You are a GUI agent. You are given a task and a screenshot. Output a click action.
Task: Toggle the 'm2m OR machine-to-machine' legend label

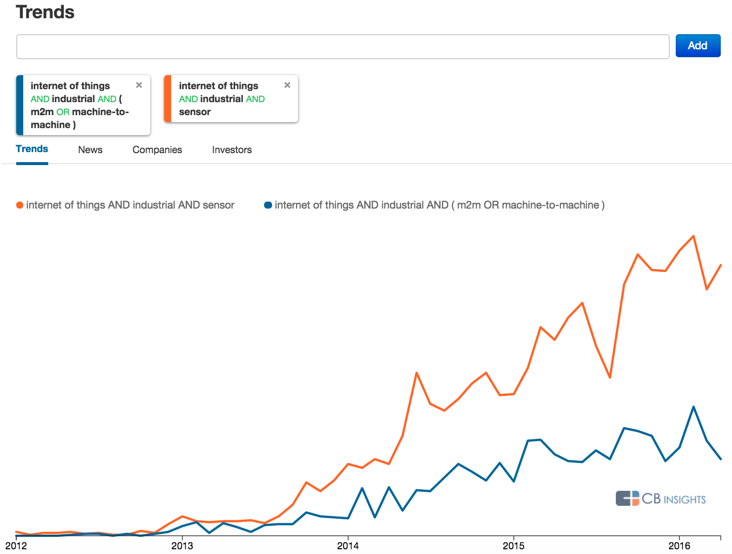pyautogui.click(x=439, y=205)
